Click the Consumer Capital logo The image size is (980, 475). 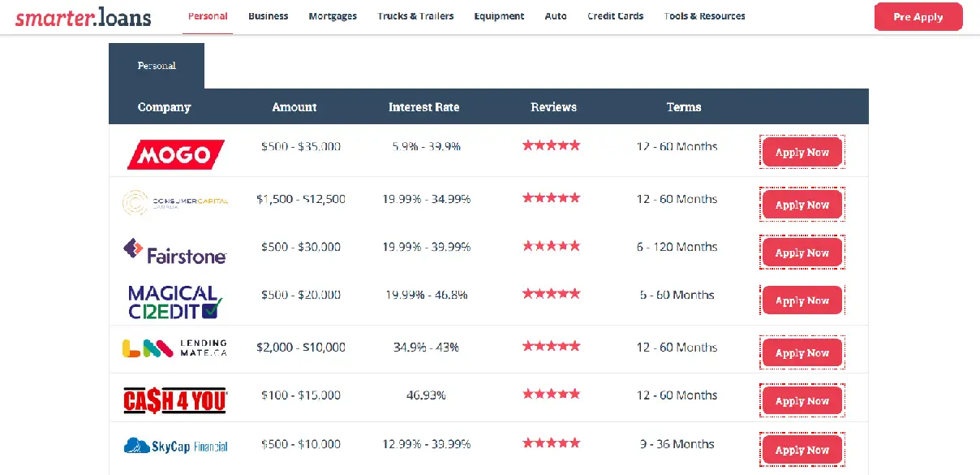175,202
